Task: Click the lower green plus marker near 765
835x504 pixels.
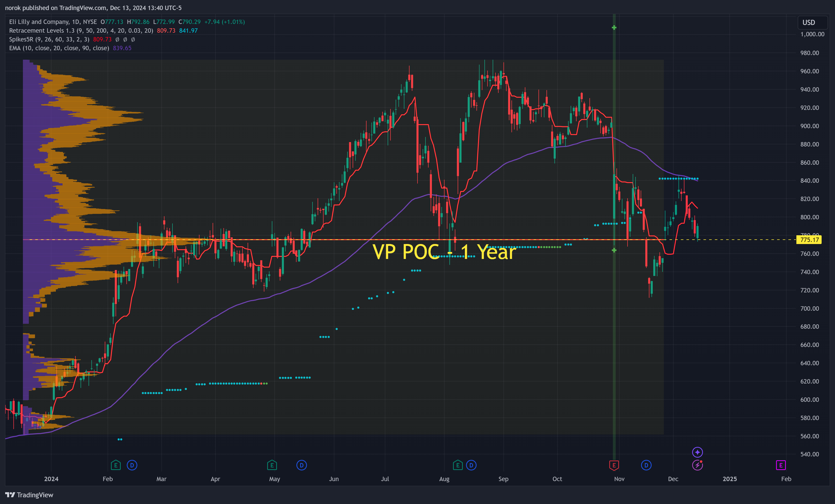Action: (614, 250)
